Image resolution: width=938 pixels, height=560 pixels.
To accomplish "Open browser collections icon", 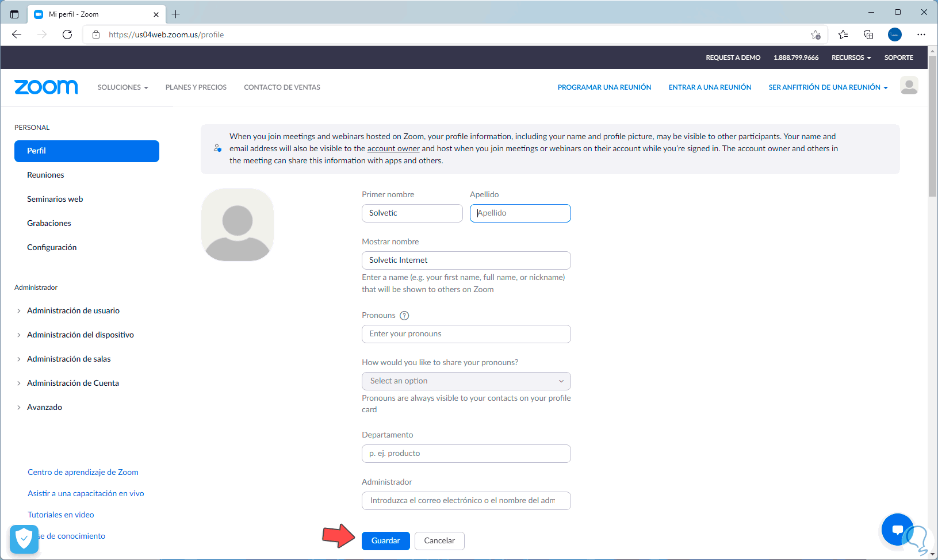I will click(868, 34).
